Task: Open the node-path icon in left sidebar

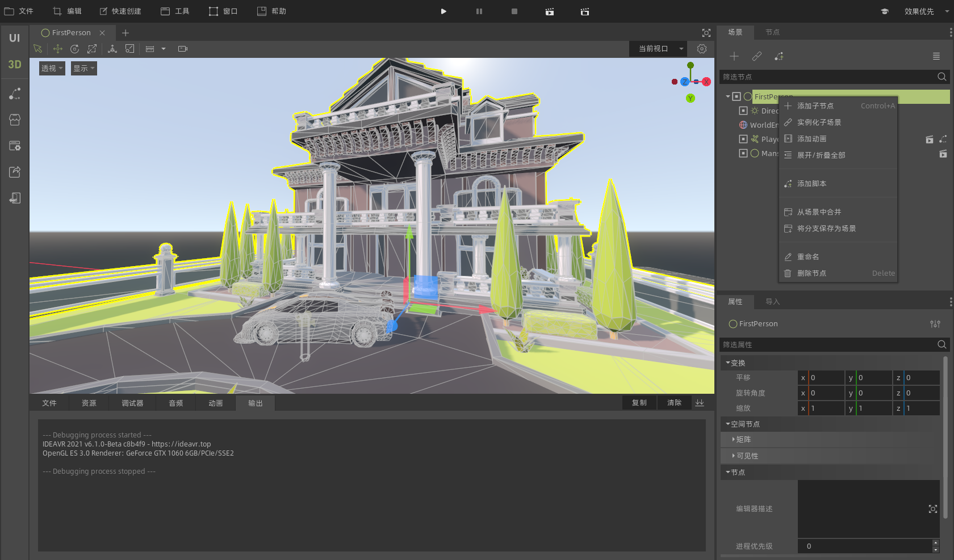Action: click(15, 94)
